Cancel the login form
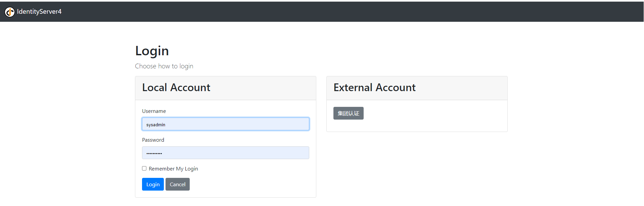 coord(177,185)
